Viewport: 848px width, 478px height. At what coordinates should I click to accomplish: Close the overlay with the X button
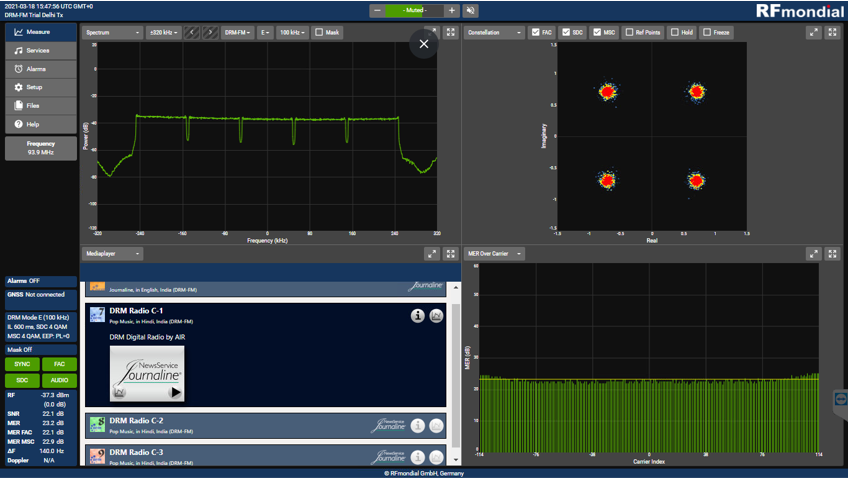coord(424,44)
